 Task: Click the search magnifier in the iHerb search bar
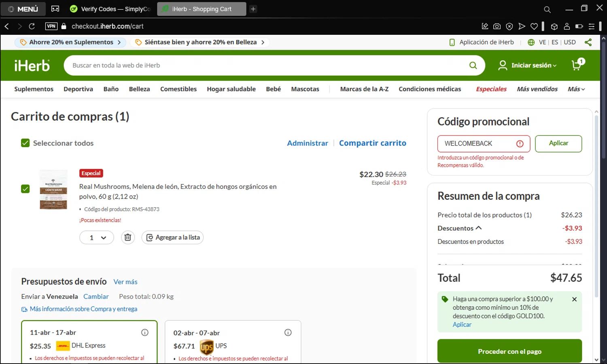473,65
